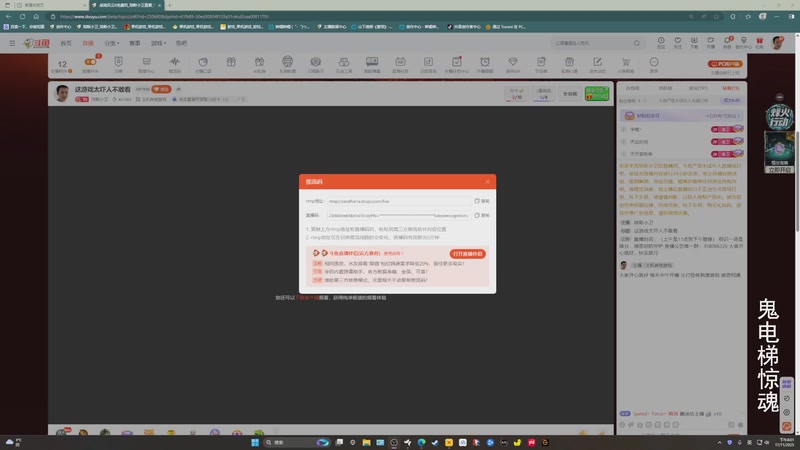The width and height of the screenshot is (800, 450).
Task: Click the red gift task icon in header
Action: pyautogui.click(x=760, y=42)
